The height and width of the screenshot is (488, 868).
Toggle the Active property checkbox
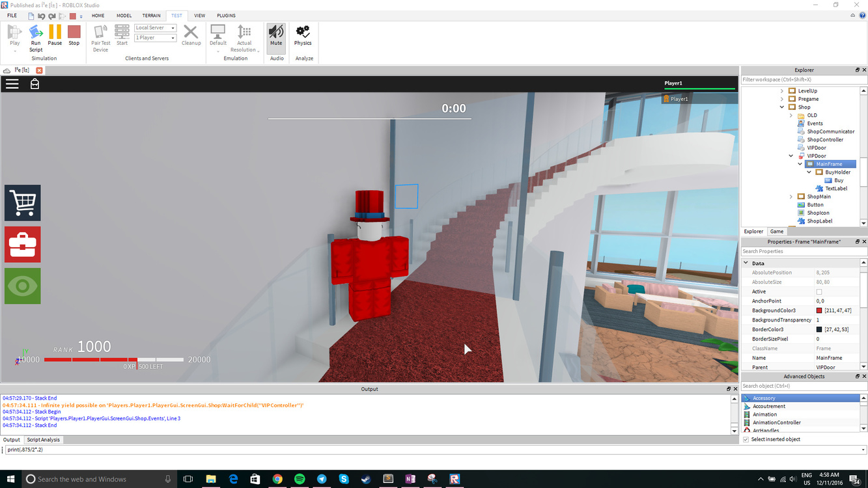pos(819,292)
